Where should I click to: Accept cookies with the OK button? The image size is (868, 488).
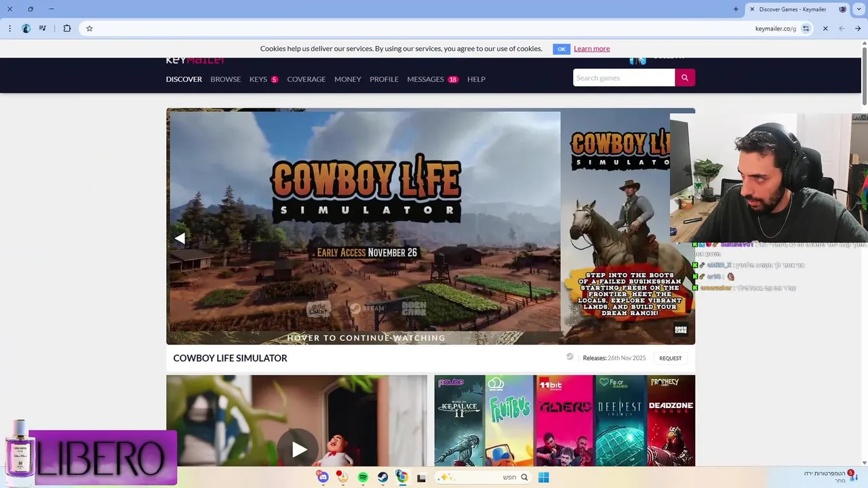(x=561, y=49)
